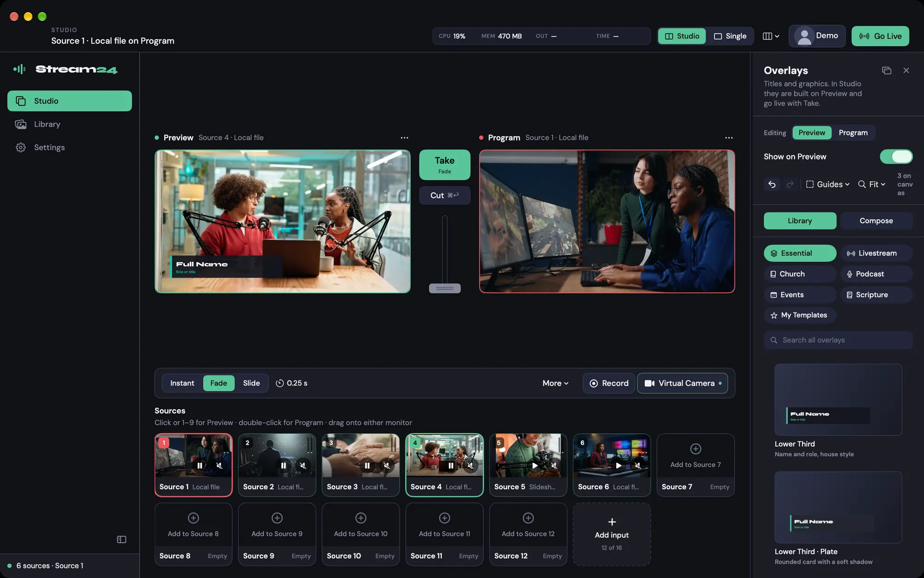Select Studio in the sidebar

point(69,101)
